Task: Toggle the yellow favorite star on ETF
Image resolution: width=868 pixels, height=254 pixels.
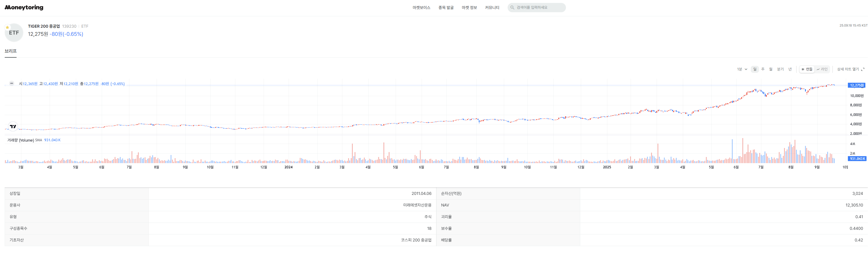Action: [x=7, y=27]
